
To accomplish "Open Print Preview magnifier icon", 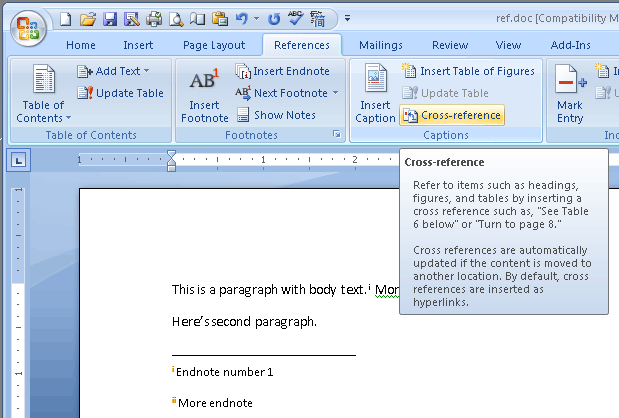I will coord(176,19).
